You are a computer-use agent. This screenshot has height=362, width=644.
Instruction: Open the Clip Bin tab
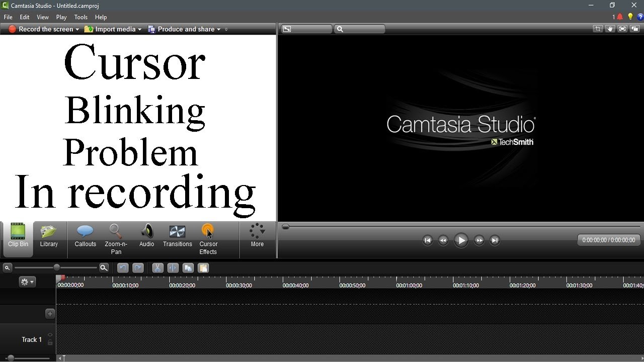pos(18,239)
